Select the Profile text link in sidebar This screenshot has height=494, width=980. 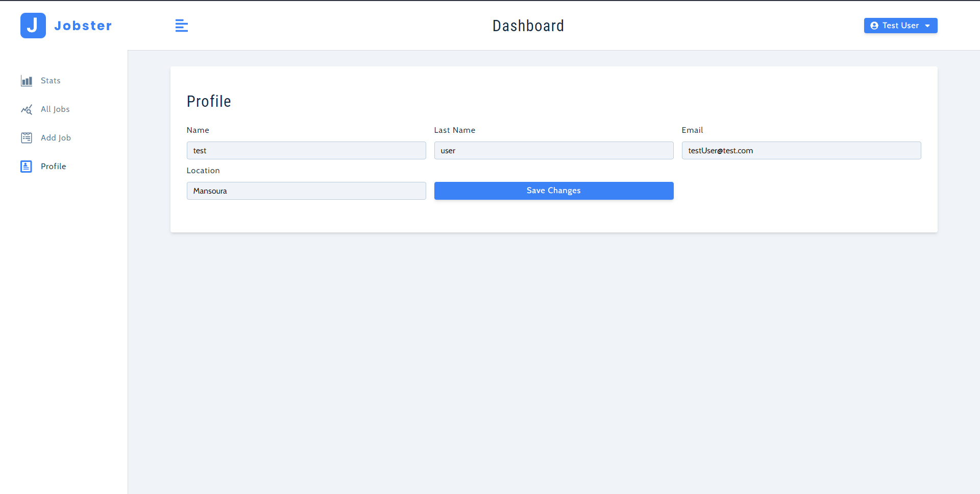tap(54, 167)
